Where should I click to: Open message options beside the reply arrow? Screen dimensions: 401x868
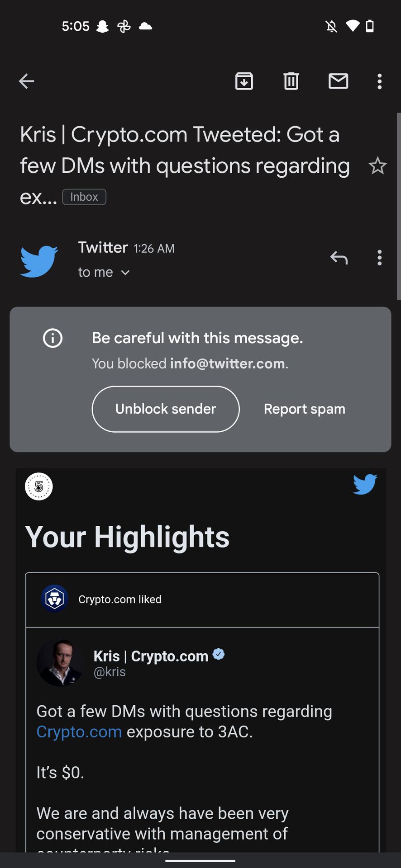pos(379,258)
